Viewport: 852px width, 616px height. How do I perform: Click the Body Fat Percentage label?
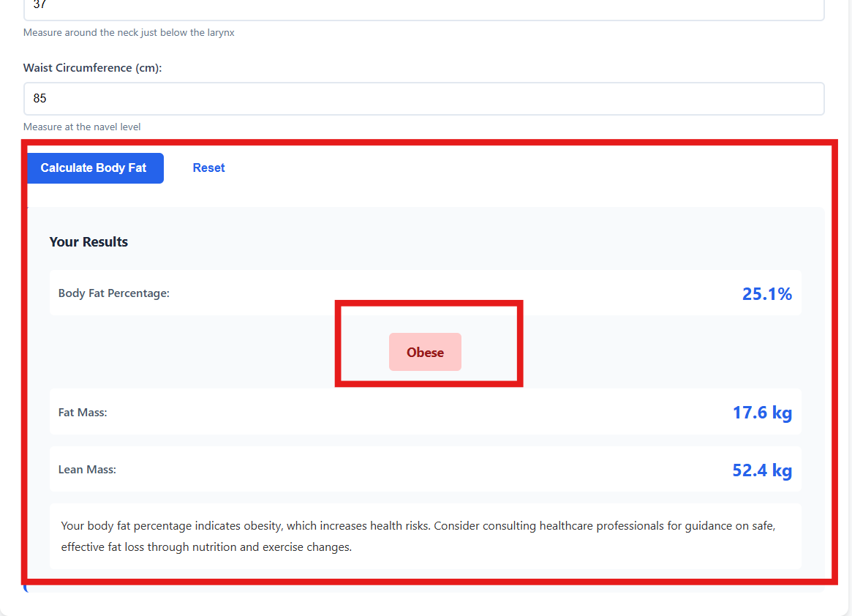(x=113, y=293)
